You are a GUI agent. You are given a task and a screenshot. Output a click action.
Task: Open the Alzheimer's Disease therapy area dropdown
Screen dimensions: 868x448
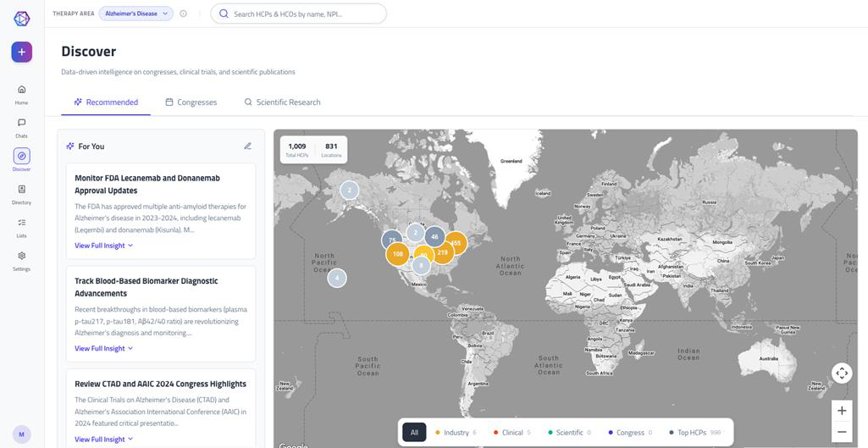coord(136,14)
